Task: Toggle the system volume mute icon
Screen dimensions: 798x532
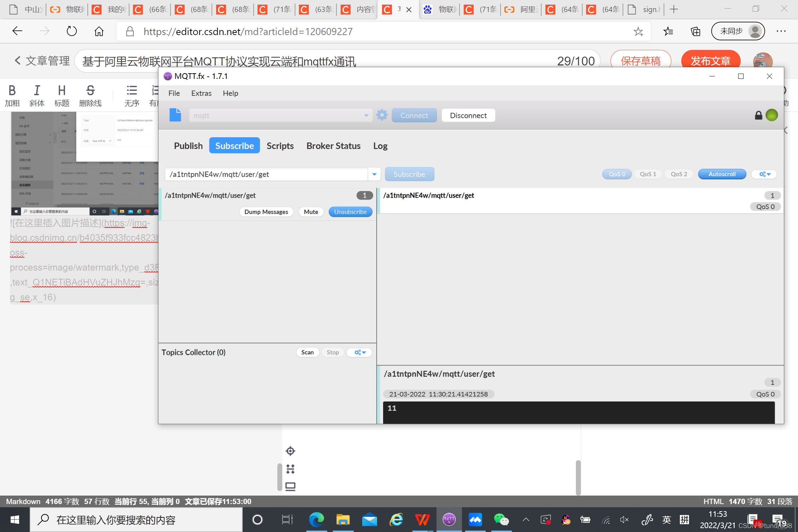Action: [x=624, y=520]
